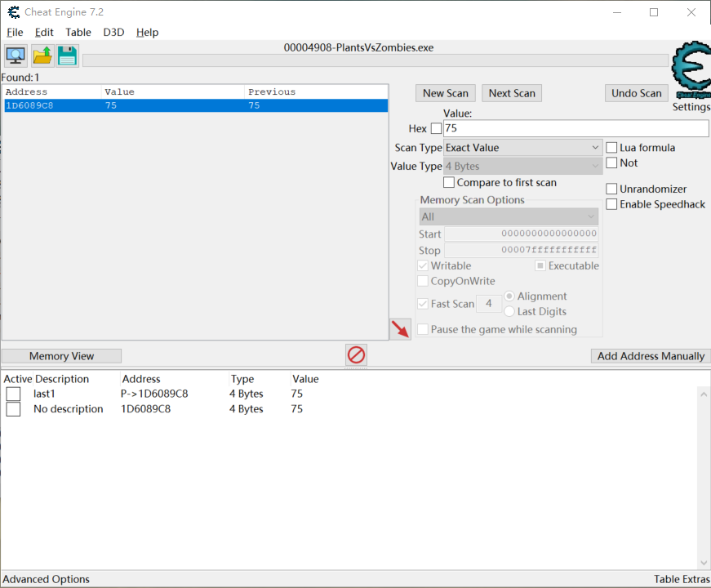Viewport: 711px width, 588px height.
Task: Open the File menu
Action: tap(15, 32)
